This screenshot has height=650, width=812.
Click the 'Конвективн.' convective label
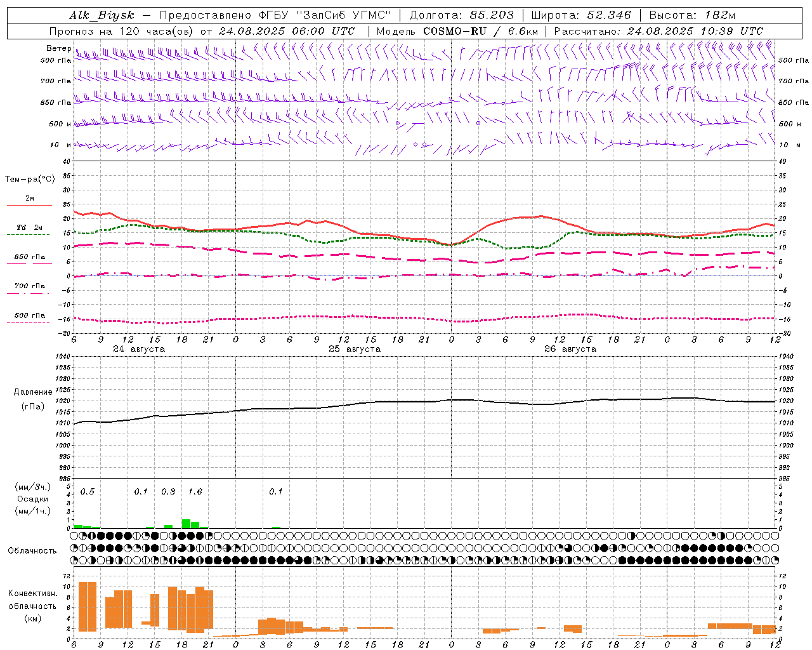[x=33, y=594]
